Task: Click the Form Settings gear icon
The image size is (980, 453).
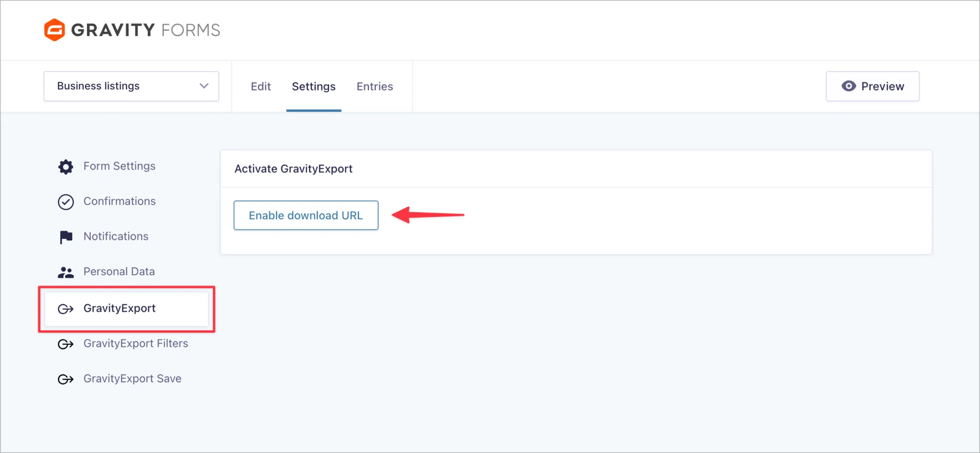Action: click(66, 167)
